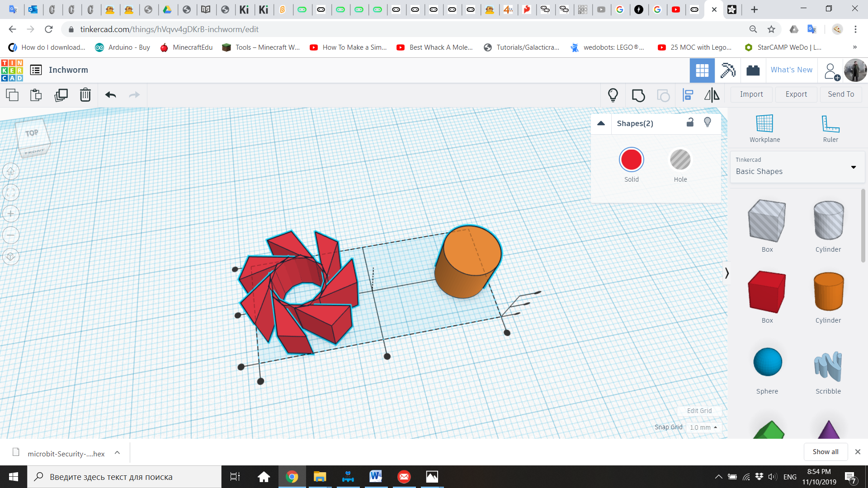Click the Show all notifications link
This screenshot has width=868, height=488.
(x=825, y=451)
